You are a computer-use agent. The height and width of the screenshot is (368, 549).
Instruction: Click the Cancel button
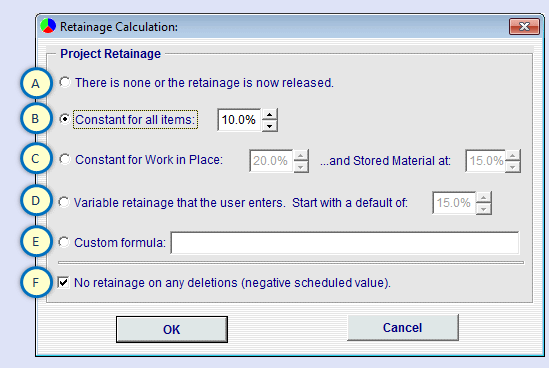point(403,327)
